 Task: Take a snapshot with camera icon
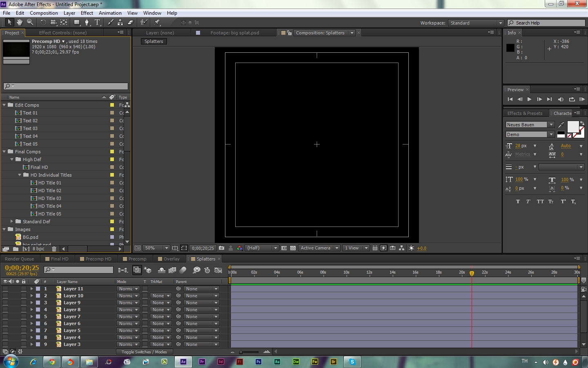coord(221,248)
